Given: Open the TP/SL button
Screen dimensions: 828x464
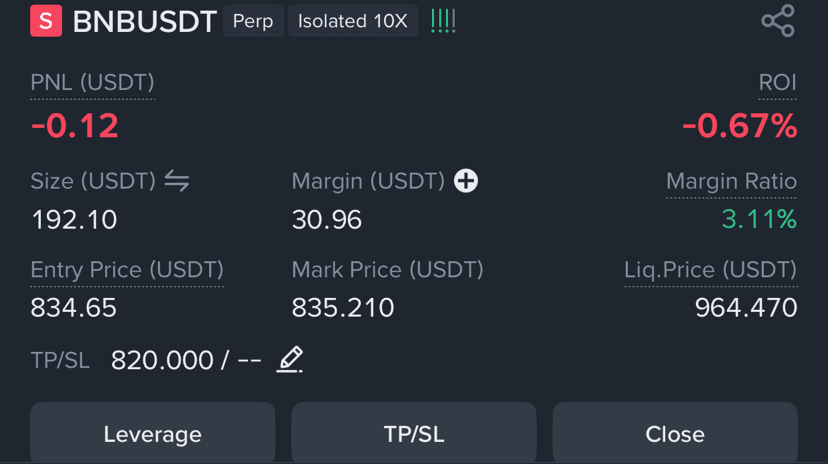Looking at the screenshot, I should [x=414, y=433].
